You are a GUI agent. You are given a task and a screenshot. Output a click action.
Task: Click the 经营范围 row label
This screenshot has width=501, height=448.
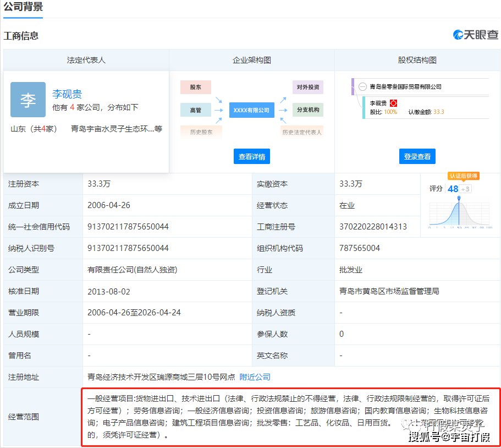[24, 417]
